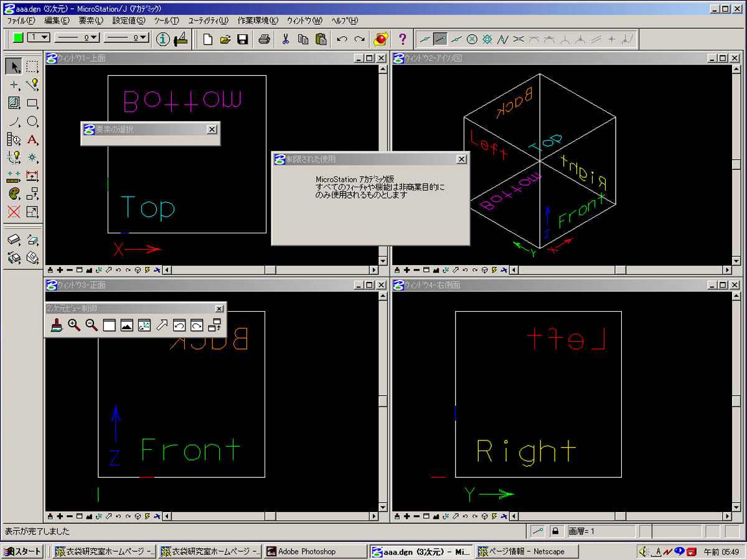Select the Manipulate copy tool
The width and height of the screenshot is (747, 560).
tap(32, 194)
